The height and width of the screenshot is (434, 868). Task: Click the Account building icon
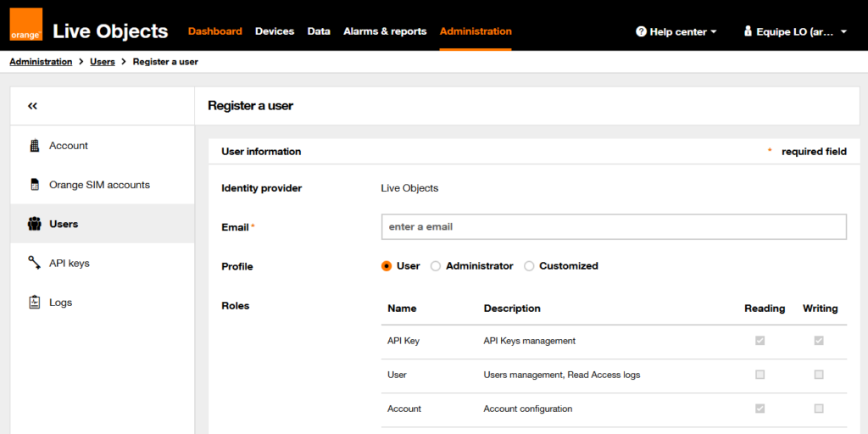pos(35,146)
